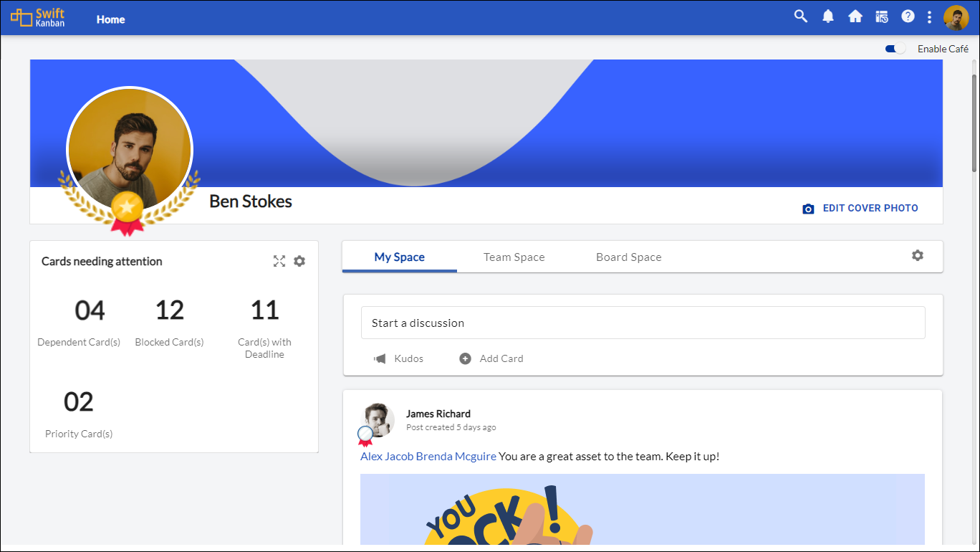The image size is (980, 552).
Task: Toggle the Enable Café switch
Action: click(x=895, y=49)
